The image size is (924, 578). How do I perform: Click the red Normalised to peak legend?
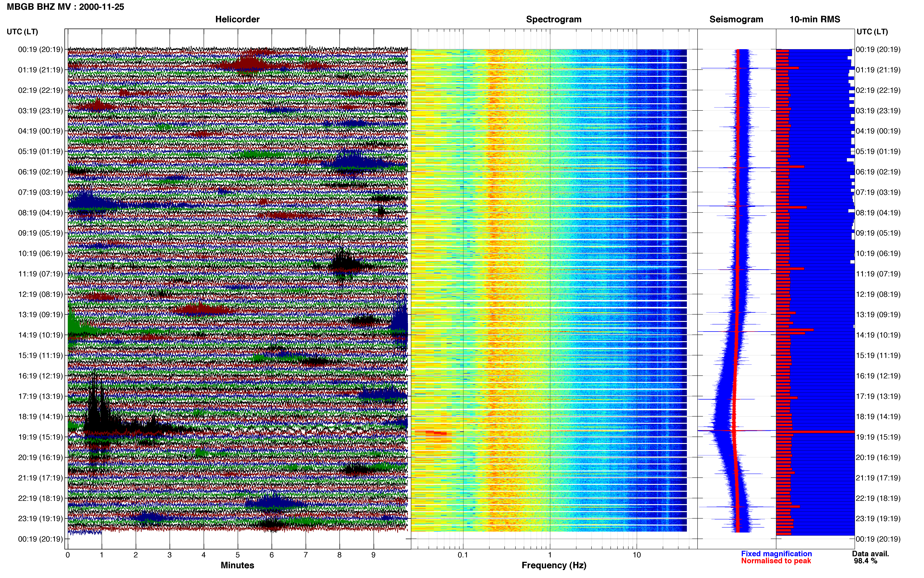[776, 561]
